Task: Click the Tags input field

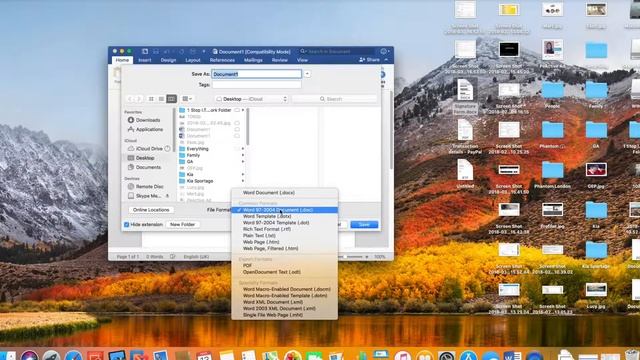Action: 256,84
